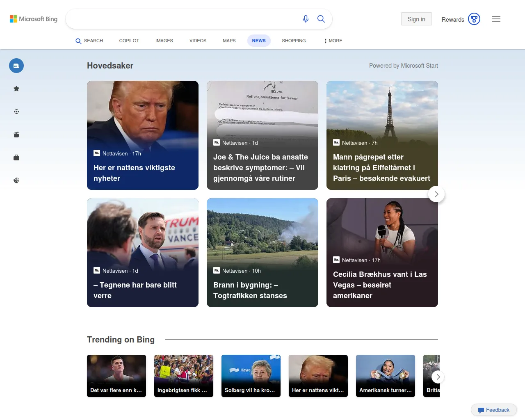Open the Feedback button
This screenshot has width=525, height=420.
[494, 410]
